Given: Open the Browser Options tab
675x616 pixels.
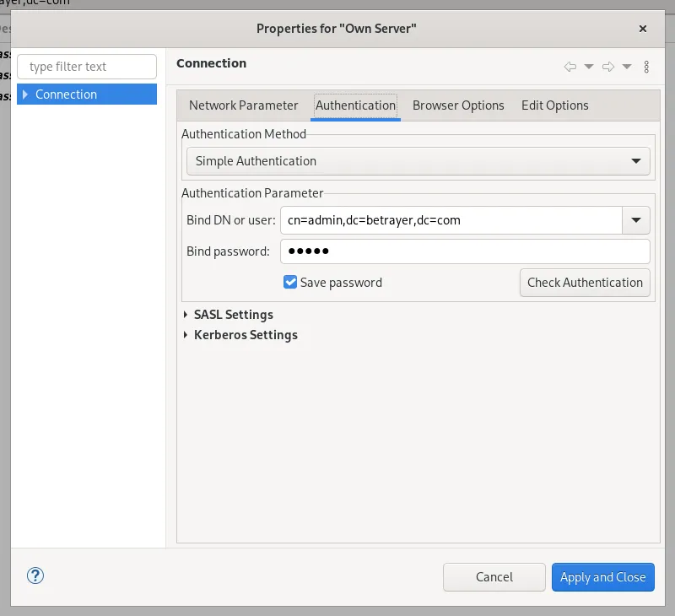Looking at the screenshot, I should (458, 105).
